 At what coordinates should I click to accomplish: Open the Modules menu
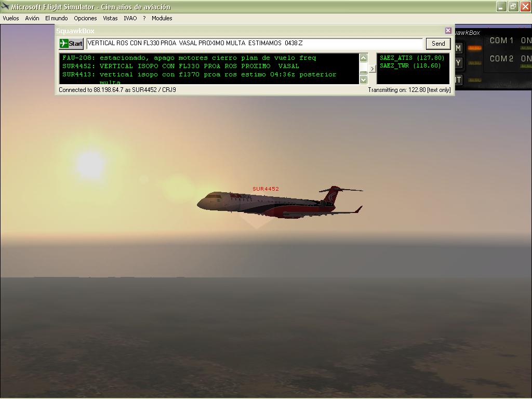[162, 18]
